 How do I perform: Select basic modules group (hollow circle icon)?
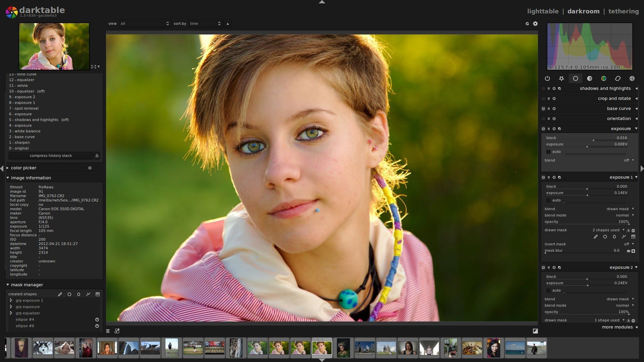(x=576, y=78)
